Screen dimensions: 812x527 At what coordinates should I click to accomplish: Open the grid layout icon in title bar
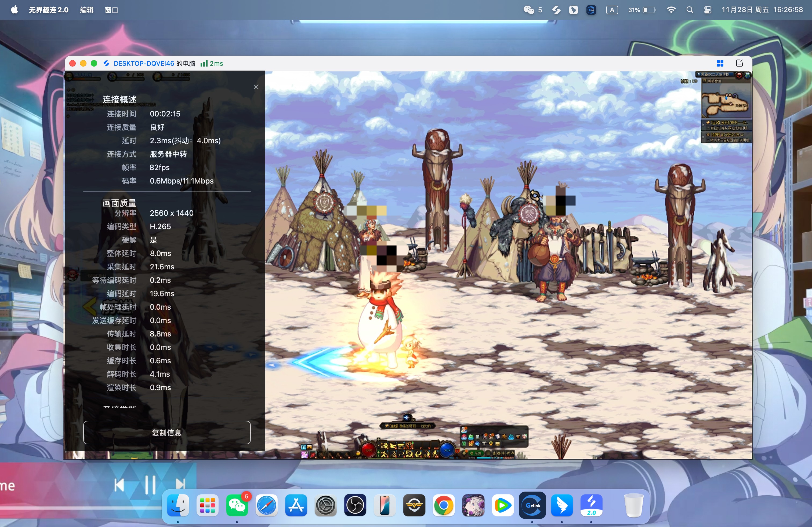[x=720, y=63]
